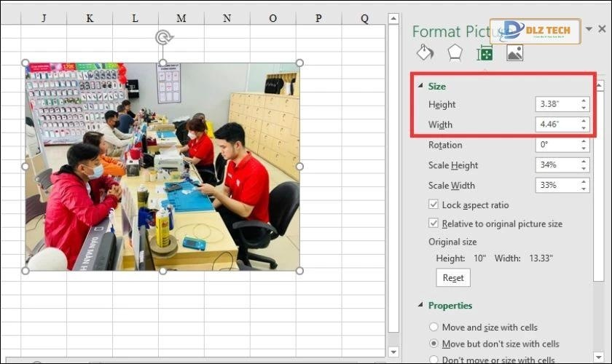Collapse the Size section
Image resolution: width=612 pixels, height=364 pixels.
coord(420,85)
